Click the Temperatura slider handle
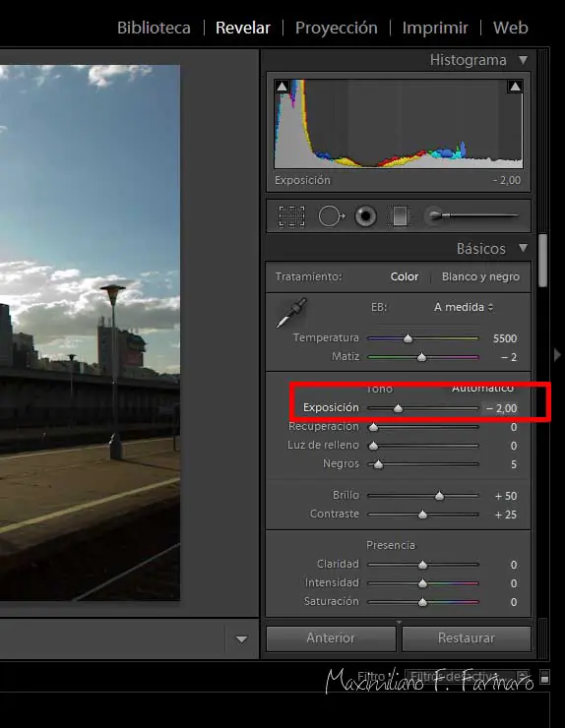 408,338
